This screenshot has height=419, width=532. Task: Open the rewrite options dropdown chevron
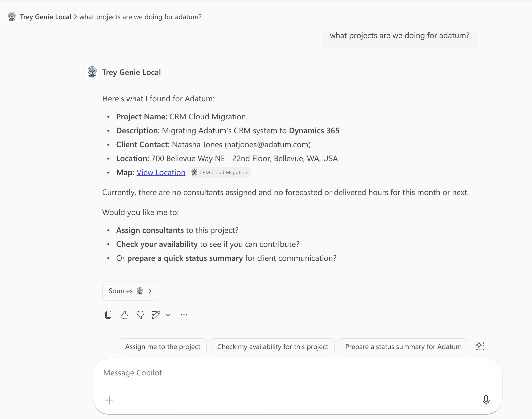pyautogui.click(x=168, y=315)
